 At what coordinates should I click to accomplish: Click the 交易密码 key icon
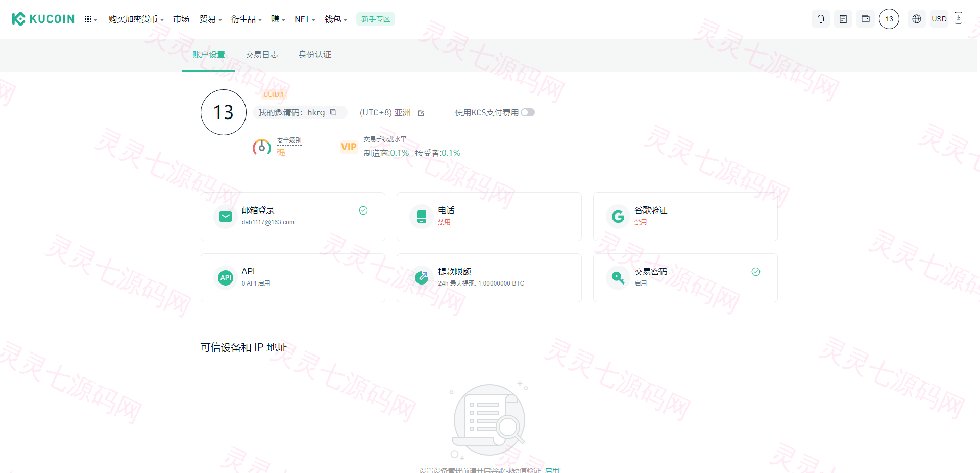tap(618, 278)
